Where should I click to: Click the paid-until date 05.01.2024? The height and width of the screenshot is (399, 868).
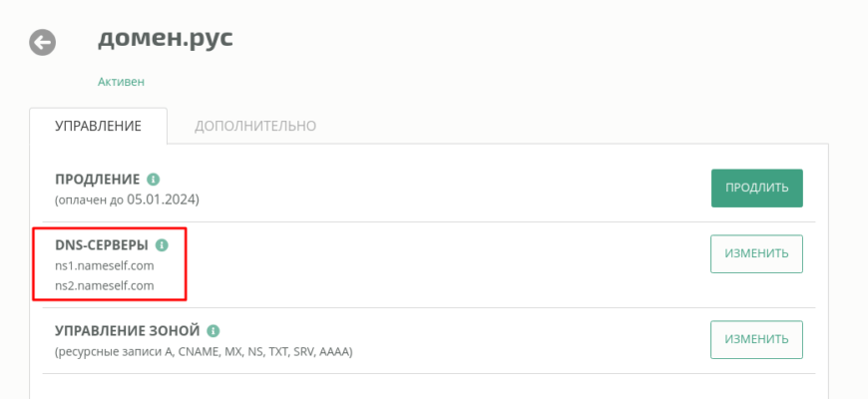pos(161,199)
